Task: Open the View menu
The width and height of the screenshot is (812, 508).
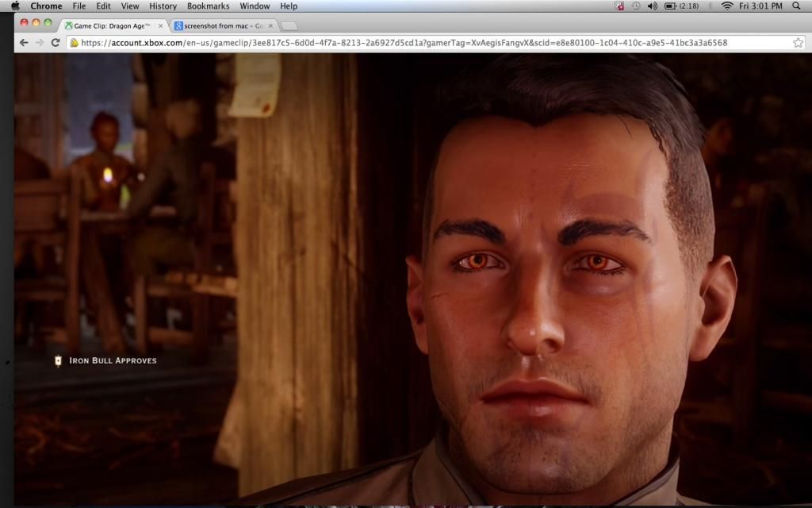Action: point(129,6)
